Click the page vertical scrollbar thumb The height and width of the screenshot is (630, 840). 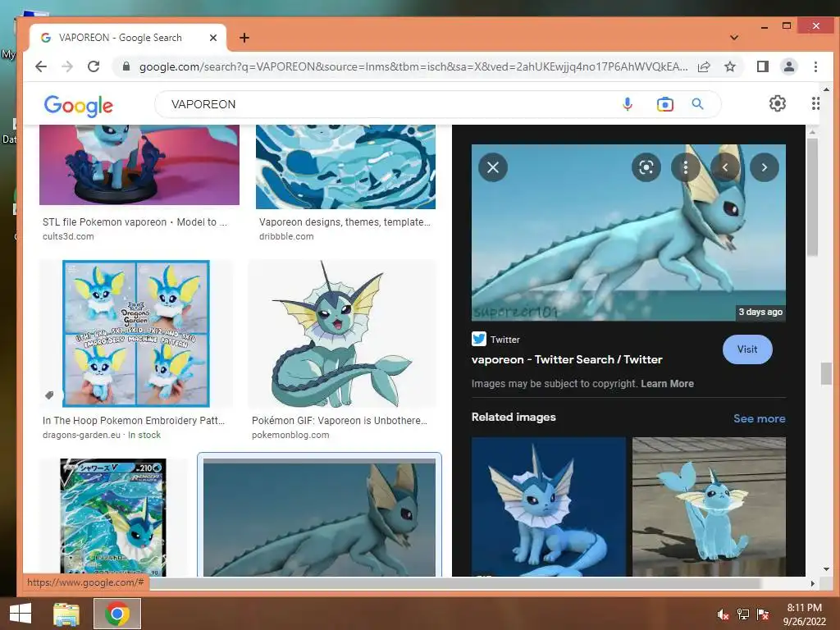coord(826,373)
